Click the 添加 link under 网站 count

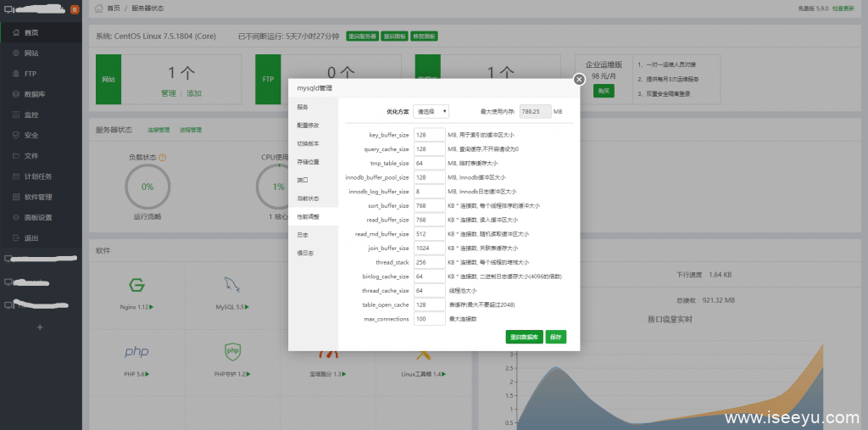pos(194,93)
